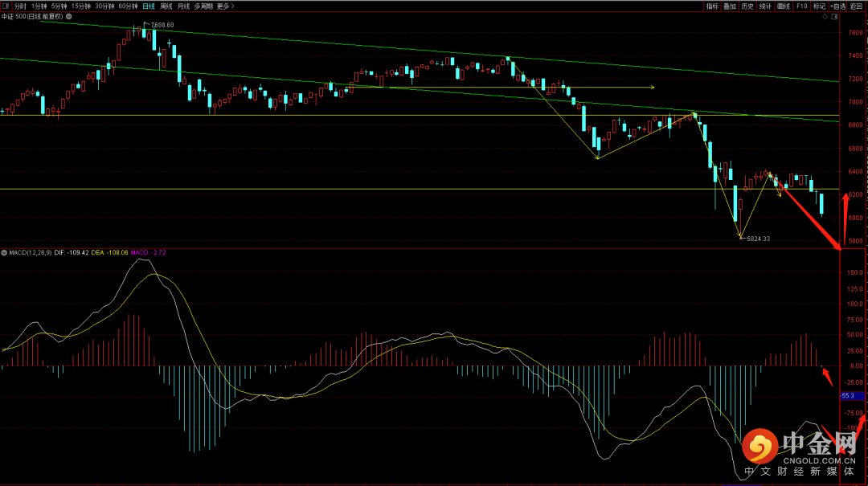This screenshot has width=868, height=486.
Task: Open the MACD indicator dropdown arrow
Action: [x=3, y=253]
